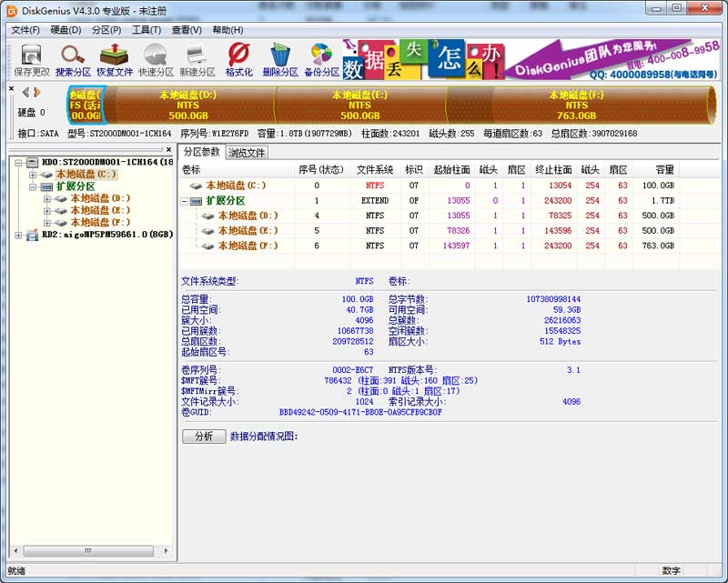Go to previous disk with the left arrow
Screen dimensions: 728x583
pyautogui.click(x=25, y=92)
